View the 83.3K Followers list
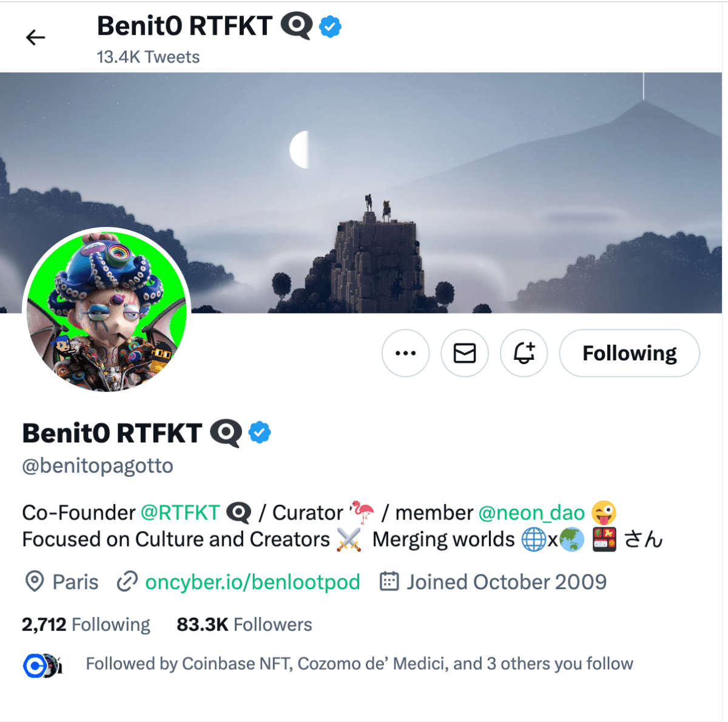This screenshot has height=722, width=728. (244, 624)
